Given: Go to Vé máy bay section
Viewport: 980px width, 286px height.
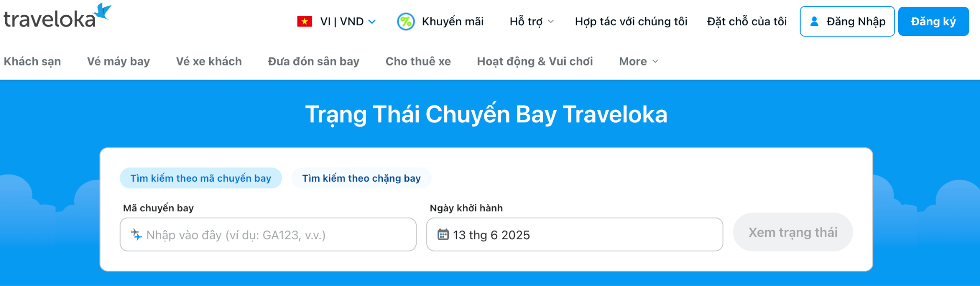Looking at the screenshot, I should [x=118, y=61].
